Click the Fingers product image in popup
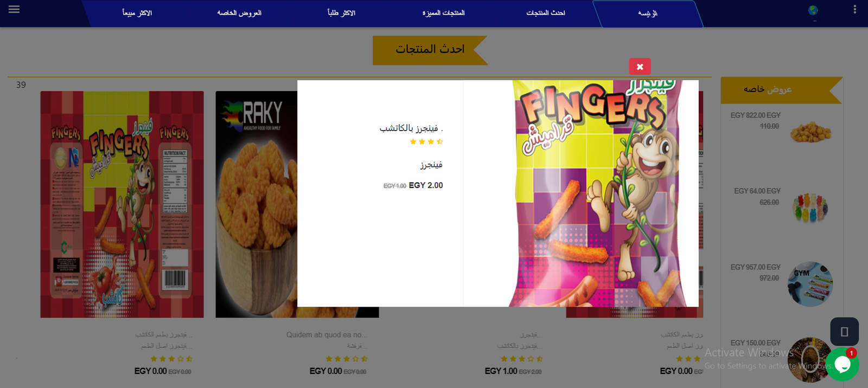This screenshot has height=388, width=868. [x=603, y=193]
